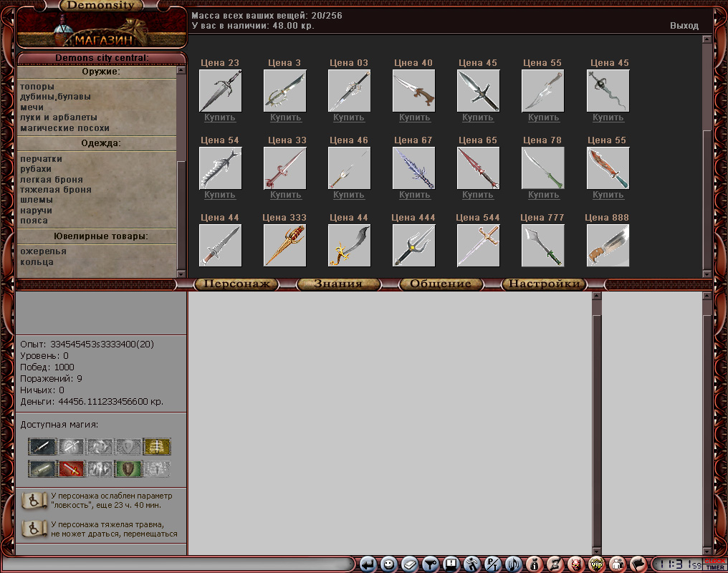
Task: Click the funnel filter icon
Action: pos(431,564)
